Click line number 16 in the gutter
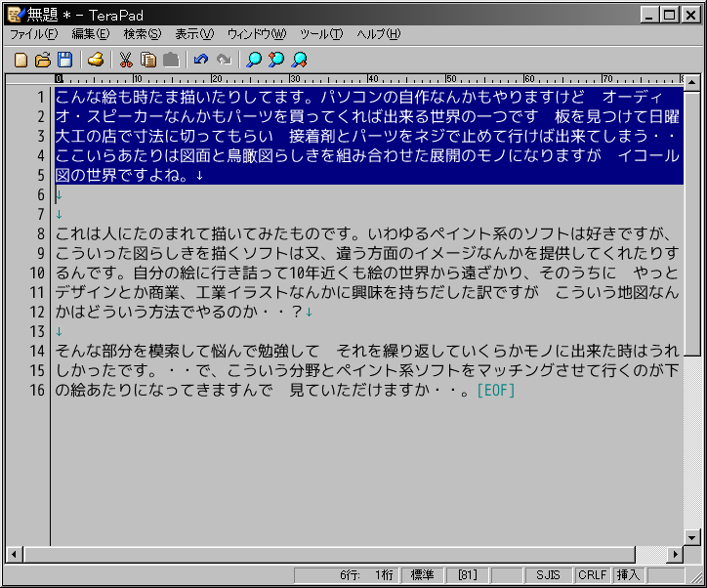The height and width of the screenshot is (588, 707). point(37,391)
